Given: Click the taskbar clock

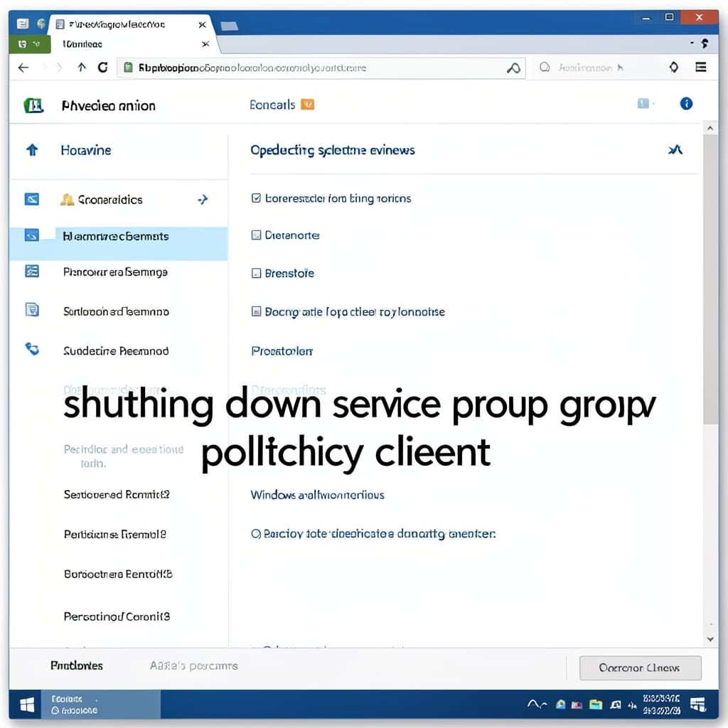Looking at the screenshot, I should 662,705.
